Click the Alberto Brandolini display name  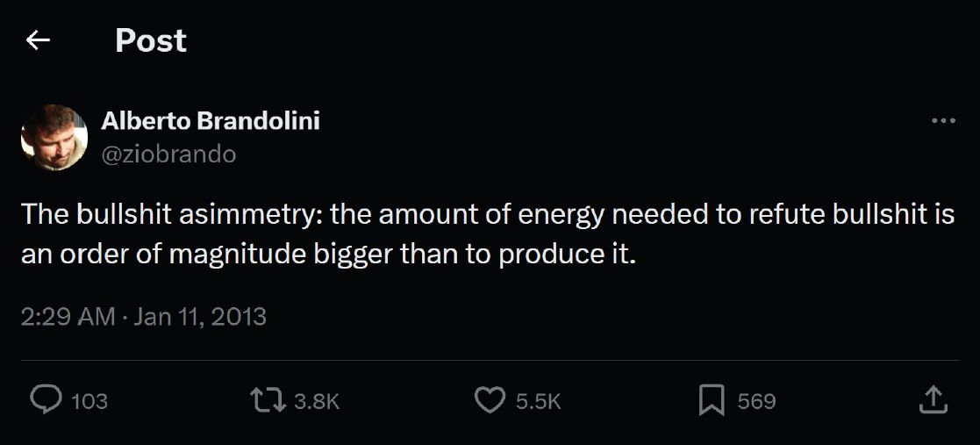(x=211, y=121)
